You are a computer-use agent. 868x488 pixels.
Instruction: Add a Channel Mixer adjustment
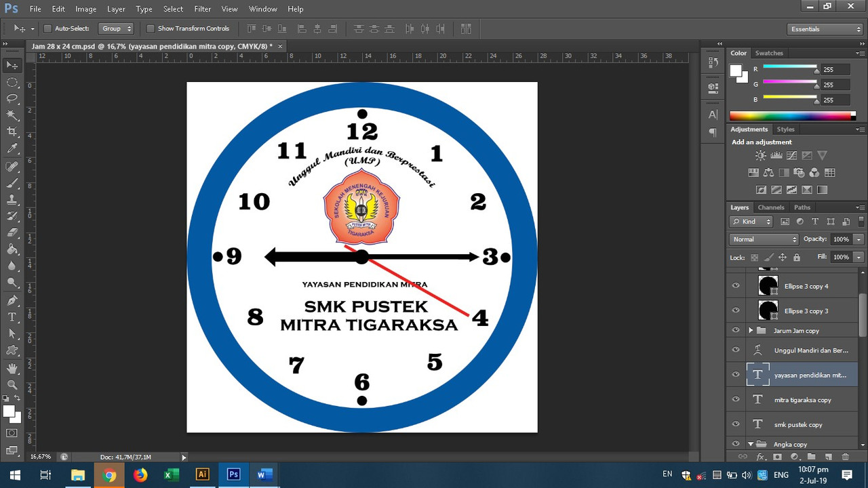[x=814, y=173]
